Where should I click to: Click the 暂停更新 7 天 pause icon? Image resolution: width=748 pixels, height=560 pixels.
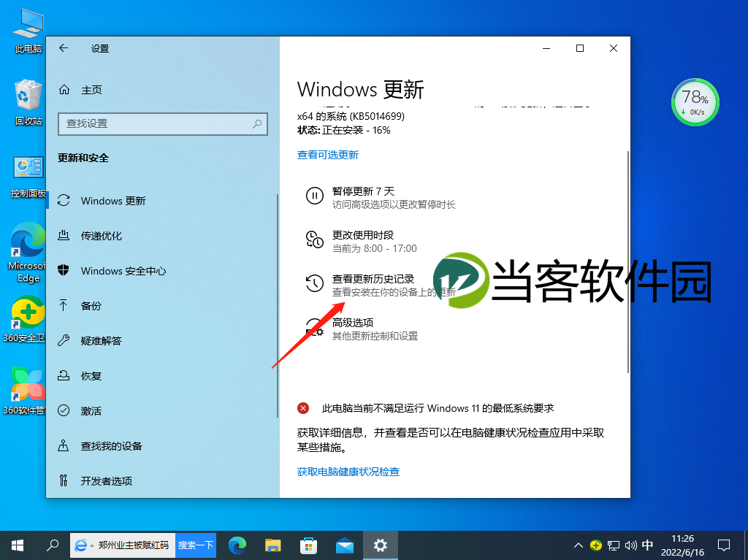point(314,196)
